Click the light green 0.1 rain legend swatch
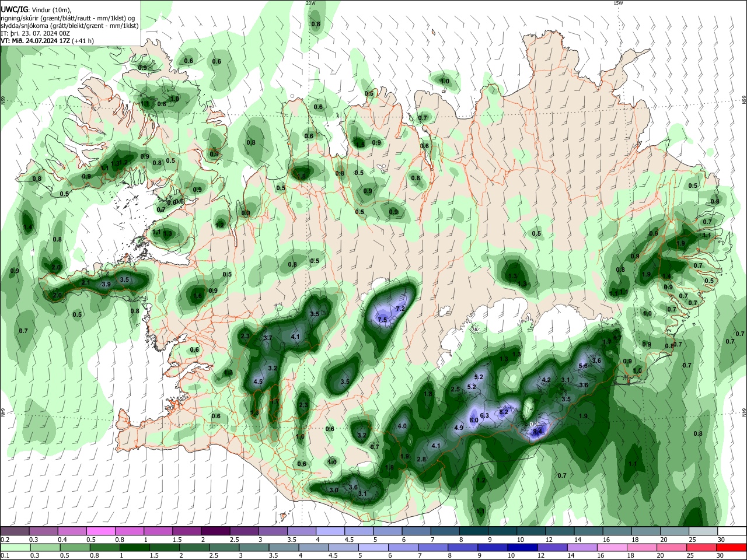 (15, 547)
